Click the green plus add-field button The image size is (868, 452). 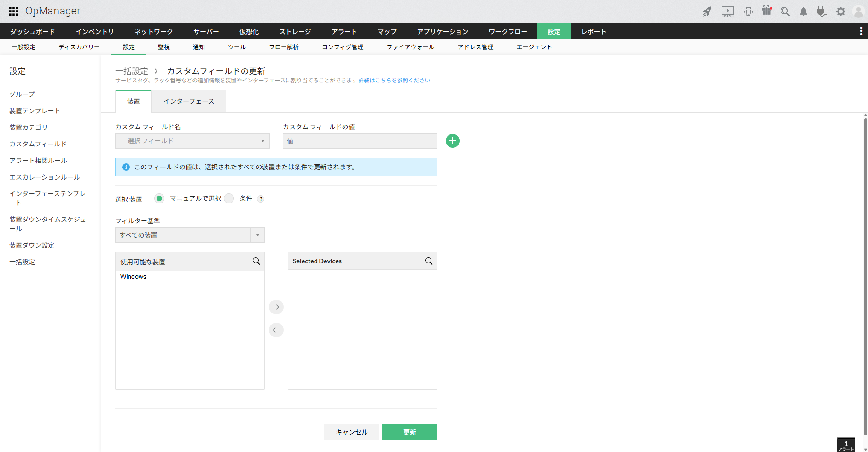point(453,141)
